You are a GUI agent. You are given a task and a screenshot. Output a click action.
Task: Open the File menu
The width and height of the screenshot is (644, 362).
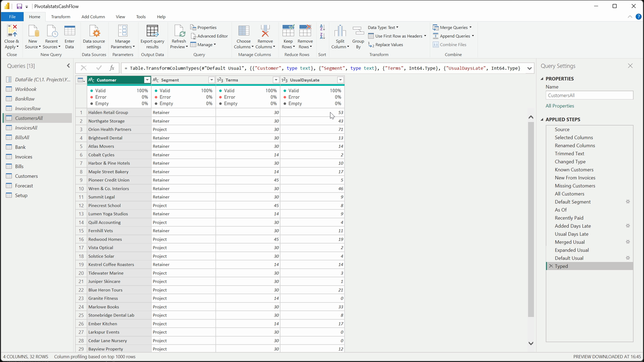pyautogui.click(x=12, y=17)
